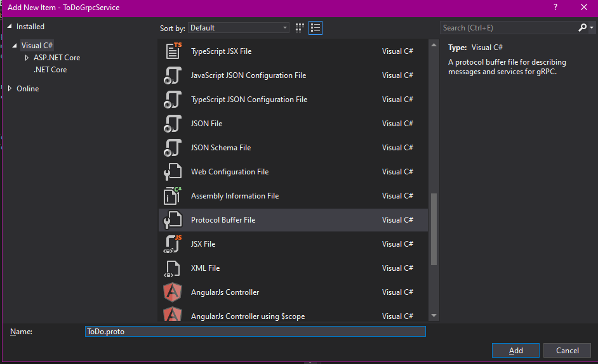Expand the ASP.NET Core node
This screenshot has height=364, width=598.
click(27, 58)
